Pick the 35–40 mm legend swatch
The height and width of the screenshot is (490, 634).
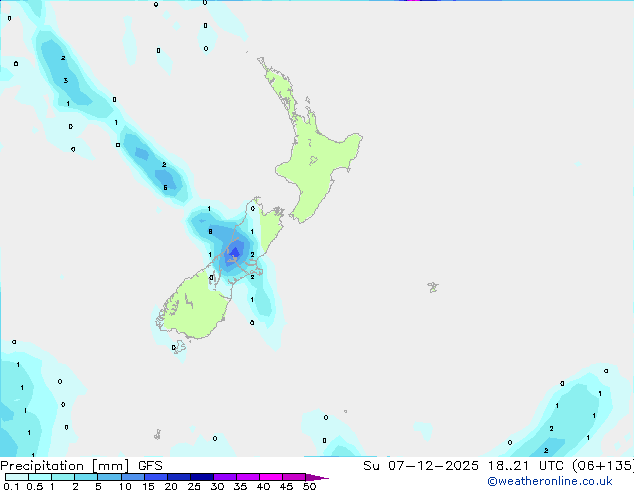pyautogui.click(x=247, y=477)
